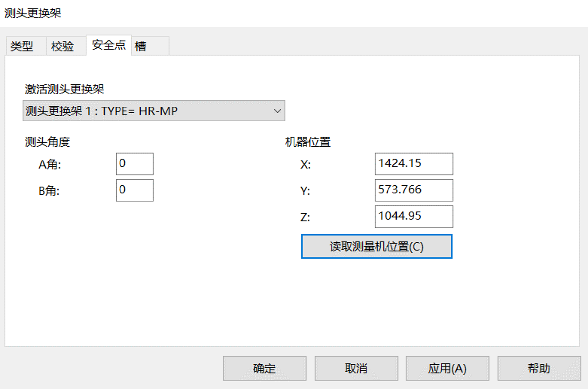This screenshot has width=588, height=389.
Task: Cancel the dialog with 取消
Action: 356,368
